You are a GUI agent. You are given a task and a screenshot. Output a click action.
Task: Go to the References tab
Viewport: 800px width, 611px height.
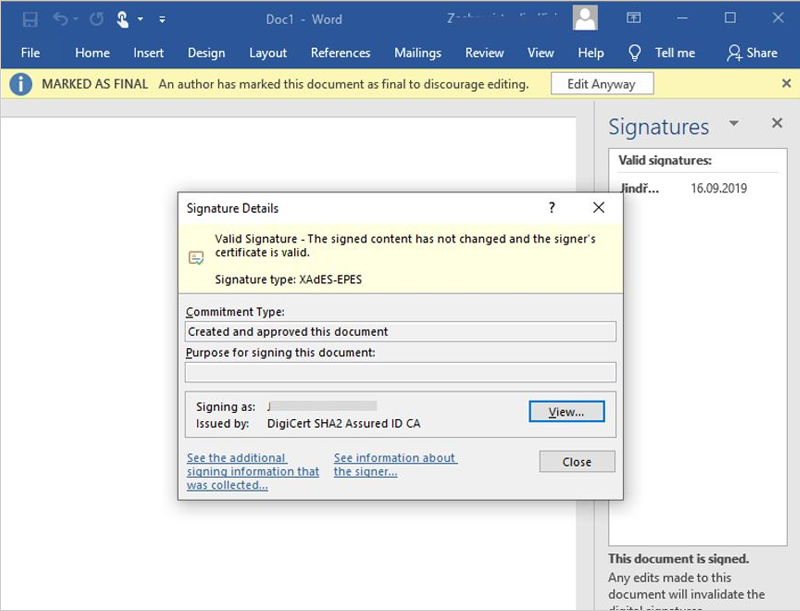tap(340, 53)
